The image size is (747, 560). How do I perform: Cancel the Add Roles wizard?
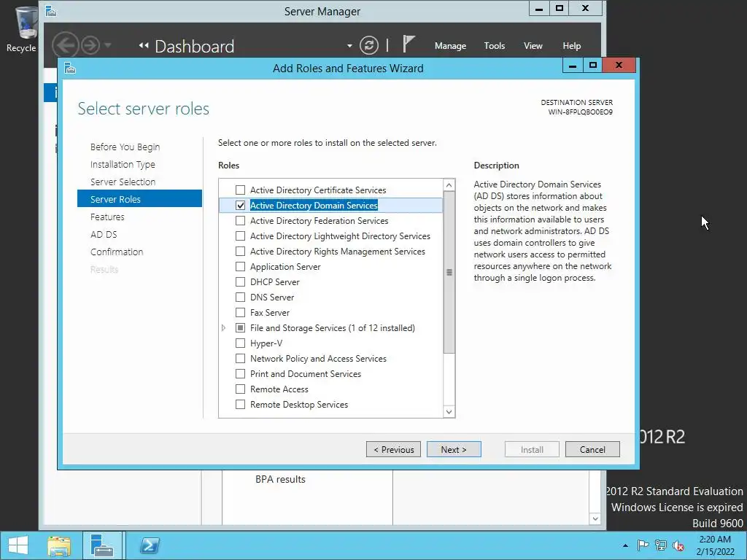(592, 449)
